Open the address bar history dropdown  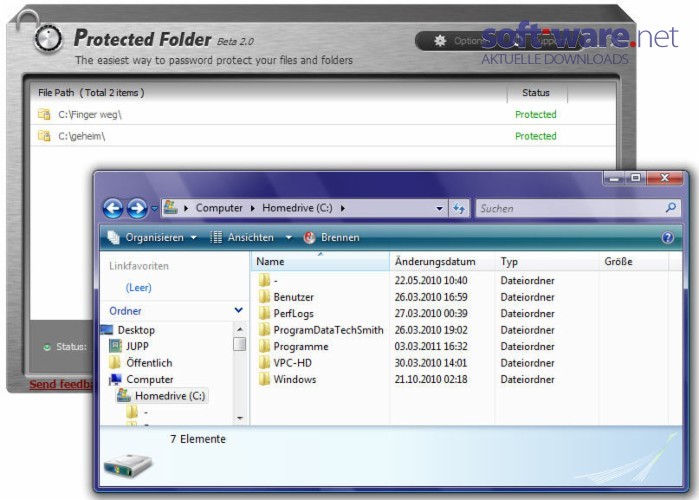click(439, 208)
